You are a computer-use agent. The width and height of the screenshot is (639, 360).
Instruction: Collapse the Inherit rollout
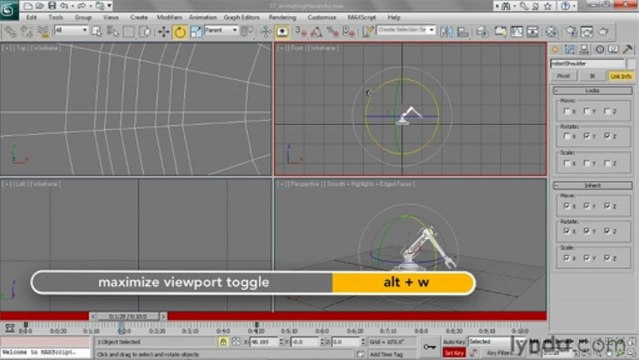593,186
